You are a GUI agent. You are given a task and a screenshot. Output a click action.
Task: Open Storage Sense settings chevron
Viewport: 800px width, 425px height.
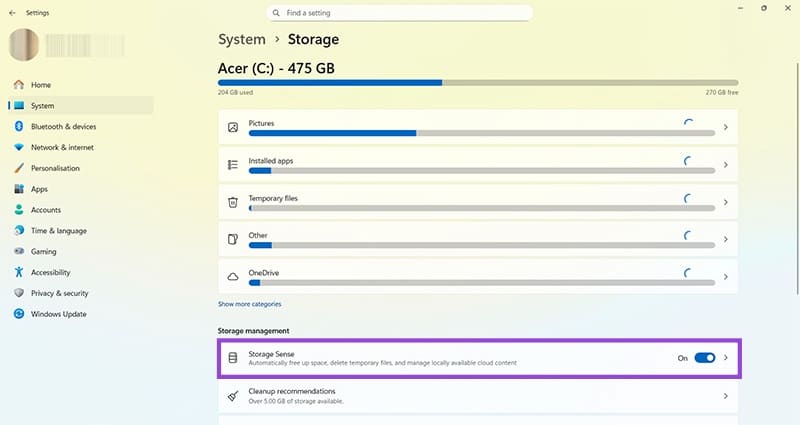pos(726,358)
